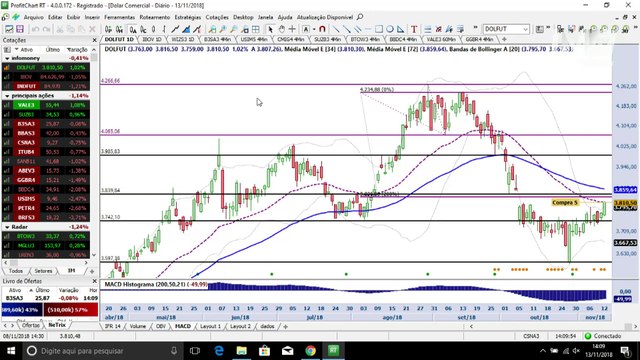
Task: Open the Task View taskbar button
Action: click(195, 351)
